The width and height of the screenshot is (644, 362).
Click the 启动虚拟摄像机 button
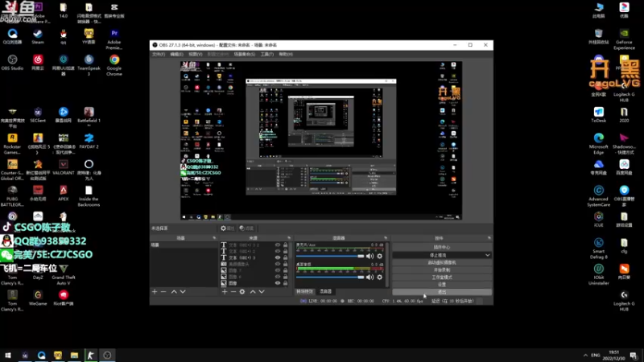click(x=442, y=262)
